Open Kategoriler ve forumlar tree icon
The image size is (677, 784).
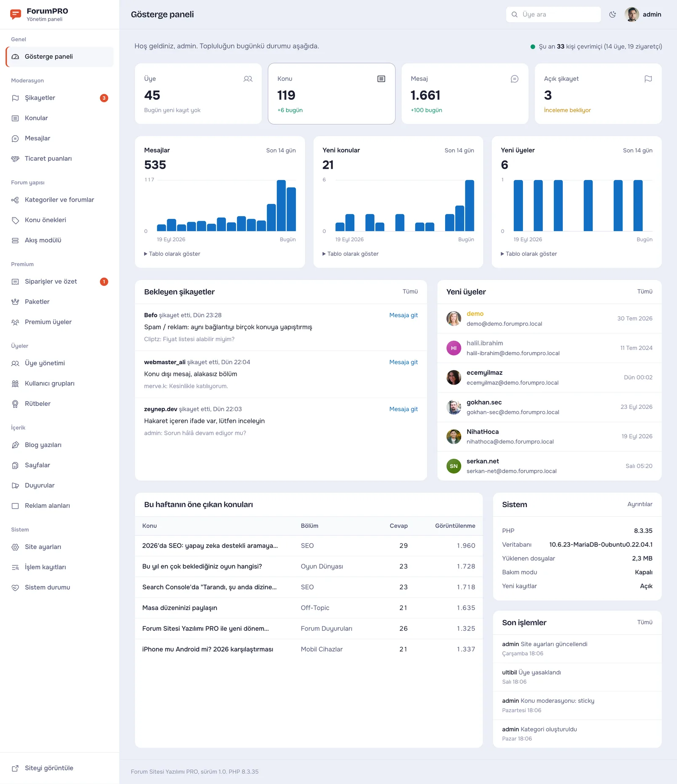pos(15,200)
